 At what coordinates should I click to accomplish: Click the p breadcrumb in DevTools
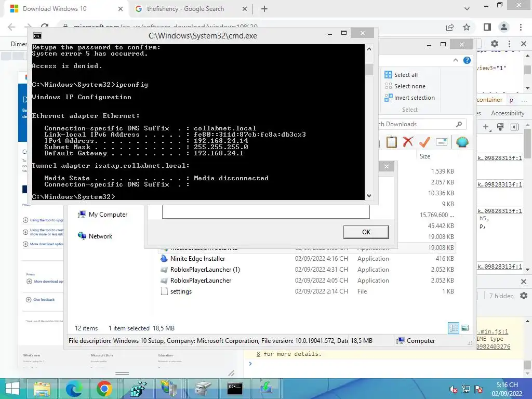coord(511,100)
